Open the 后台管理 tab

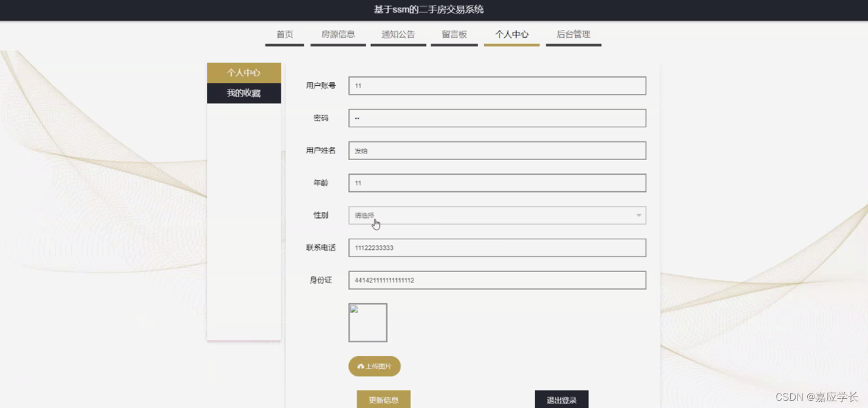pyautogui.click(x=574, y=35)
